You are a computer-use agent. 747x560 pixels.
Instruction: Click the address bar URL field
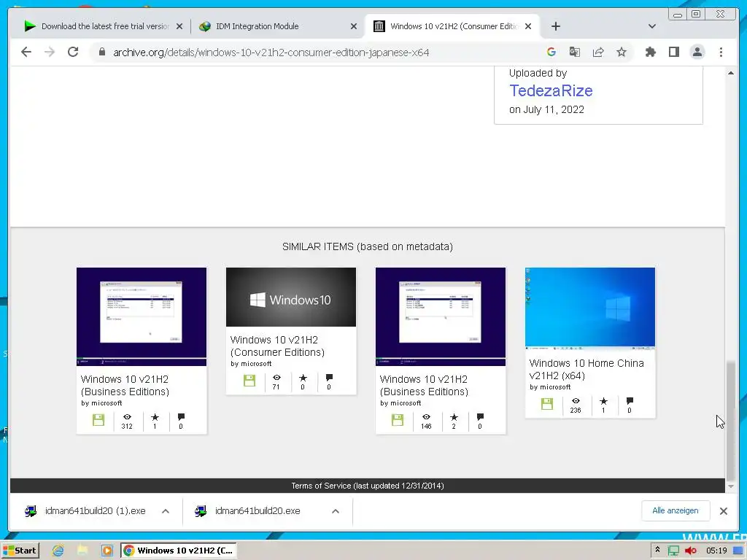271,52
